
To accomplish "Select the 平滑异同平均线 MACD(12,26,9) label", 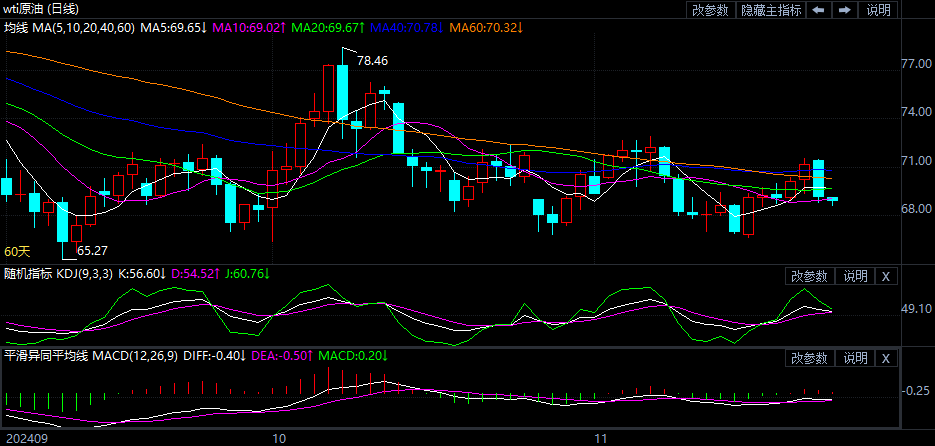I will coord(91,356).
